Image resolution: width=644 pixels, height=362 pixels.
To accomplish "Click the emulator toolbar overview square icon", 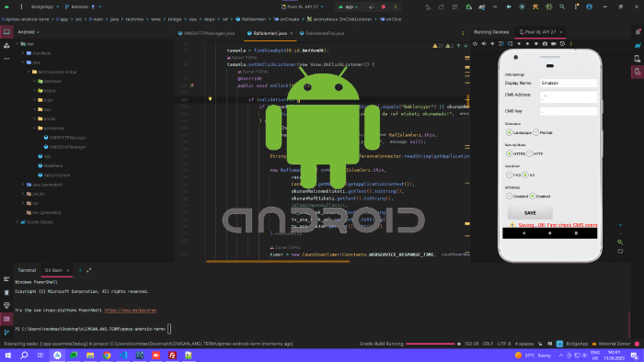I will tap(536, 43).
